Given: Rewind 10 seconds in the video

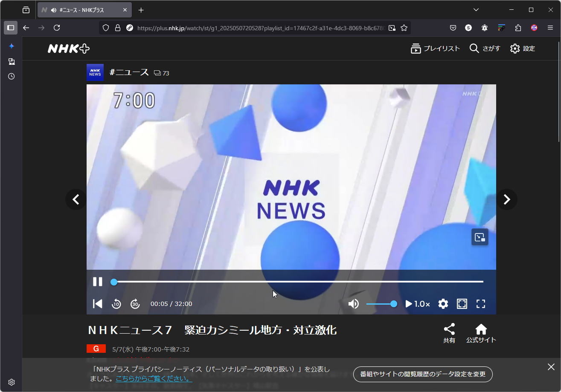Looking at the screenshot, I should click(x=116, y=304).
